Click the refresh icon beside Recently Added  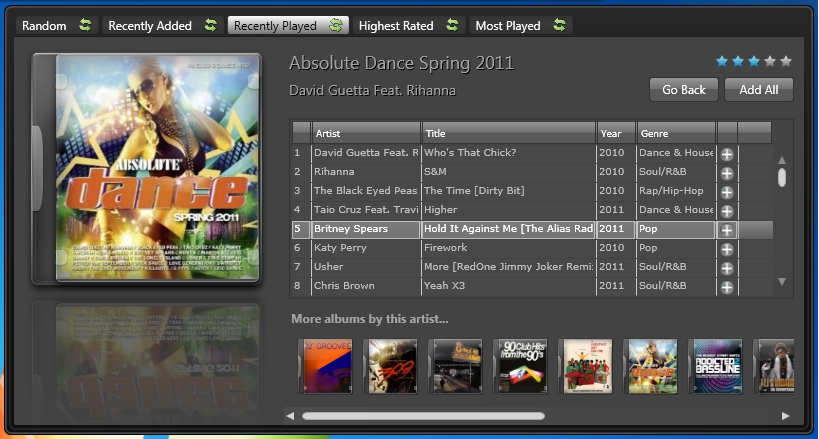[x=210, y=25]
